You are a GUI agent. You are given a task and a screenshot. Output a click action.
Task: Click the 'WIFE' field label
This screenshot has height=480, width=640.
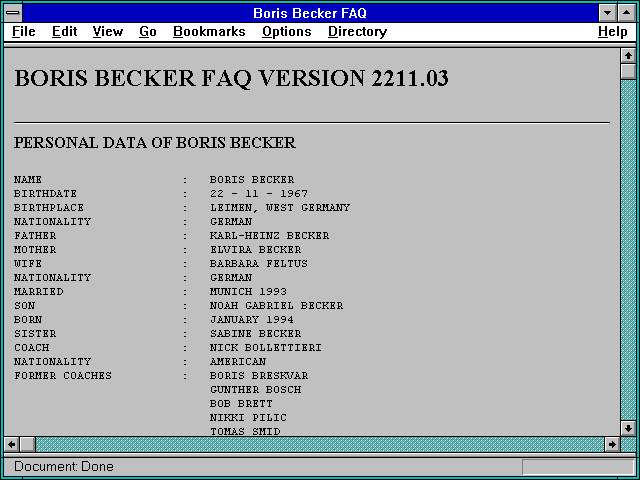coord(28,264)
